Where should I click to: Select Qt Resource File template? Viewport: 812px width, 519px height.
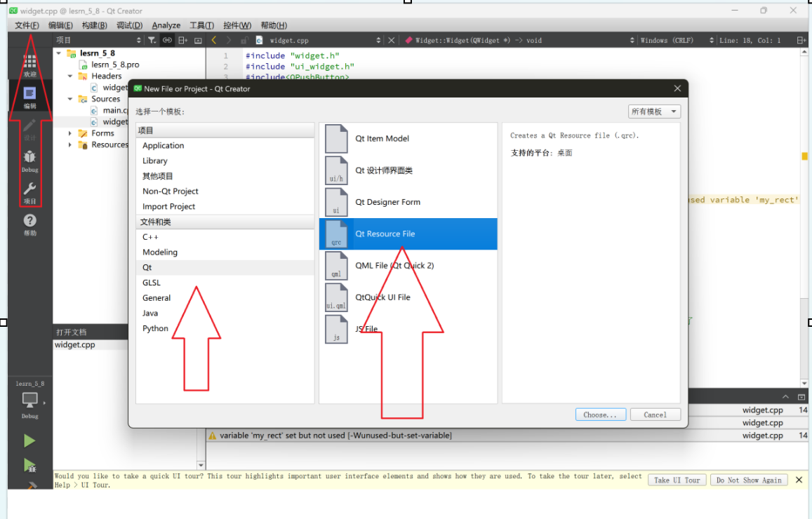point(408,234)
